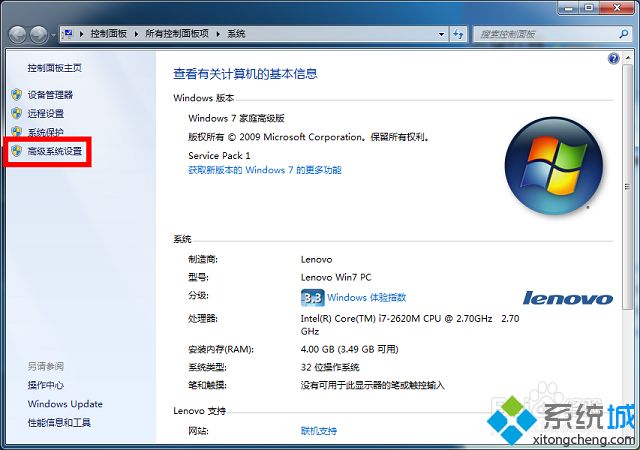Click in the 搜索控制面板 search field
This screenshot has height=450, width=640.
[547, 34]
